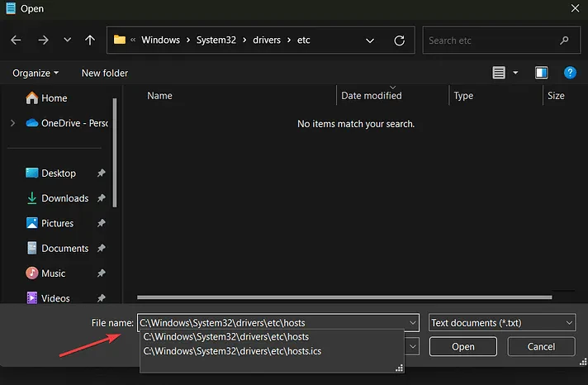Open the Text documents (*.txt) filter dropdown

[x=502, y=323]
